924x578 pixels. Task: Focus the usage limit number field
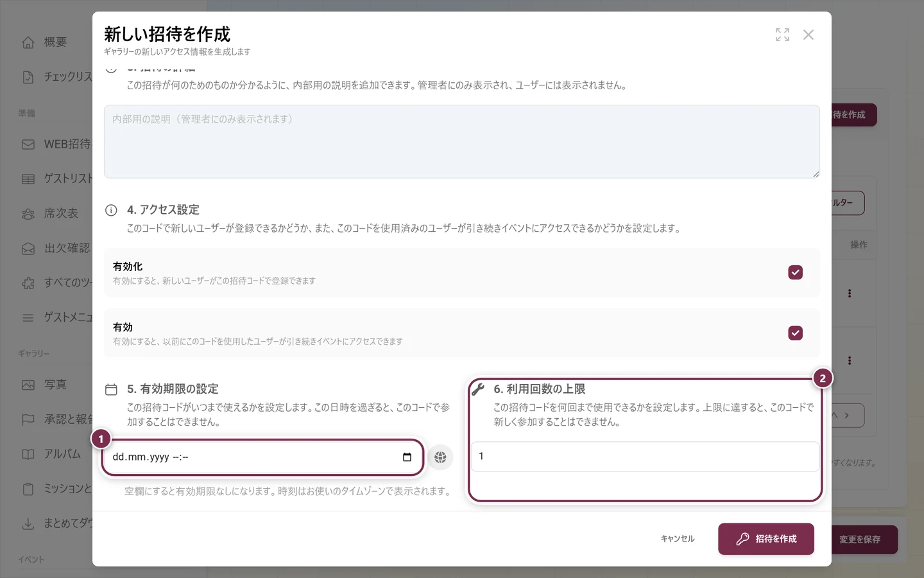pos(645,456)
